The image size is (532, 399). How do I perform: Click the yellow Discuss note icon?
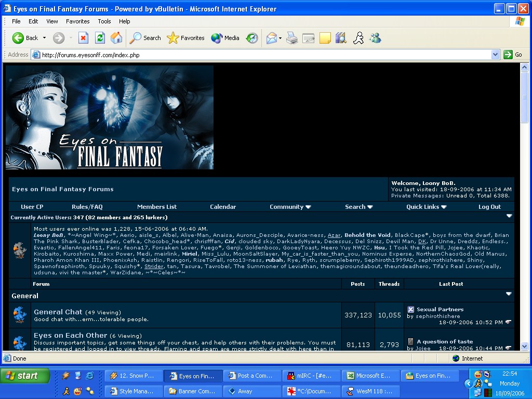point(325,38)
